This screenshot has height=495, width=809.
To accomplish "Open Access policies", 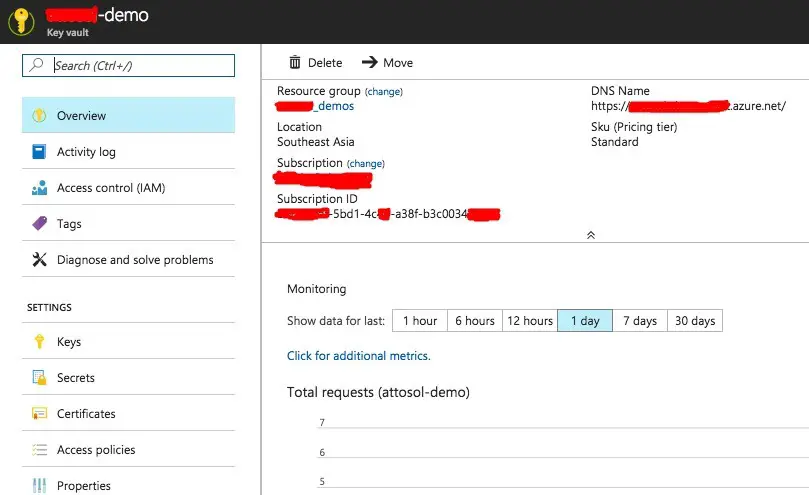I will 128,450.
